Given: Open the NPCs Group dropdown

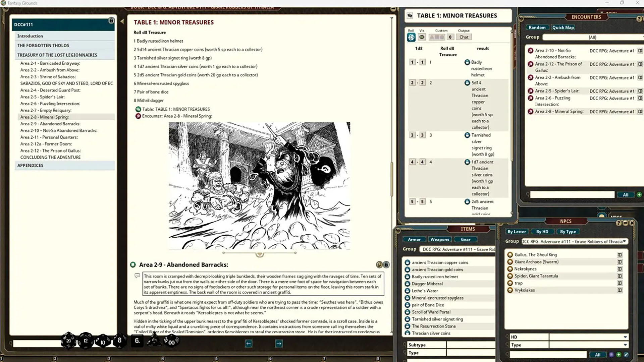Looking at the screenshot, I should [x=575, y=241].
